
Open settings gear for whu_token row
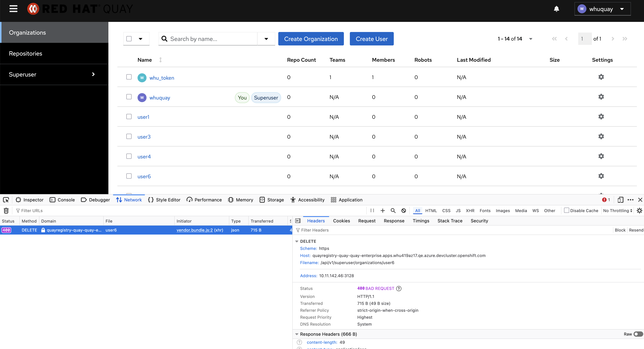[601, 77]
